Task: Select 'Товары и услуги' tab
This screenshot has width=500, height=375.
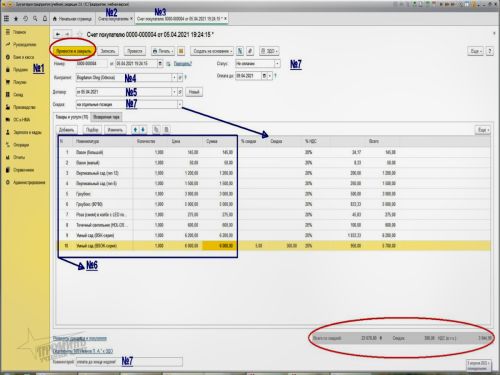Action: click(72, 117)
